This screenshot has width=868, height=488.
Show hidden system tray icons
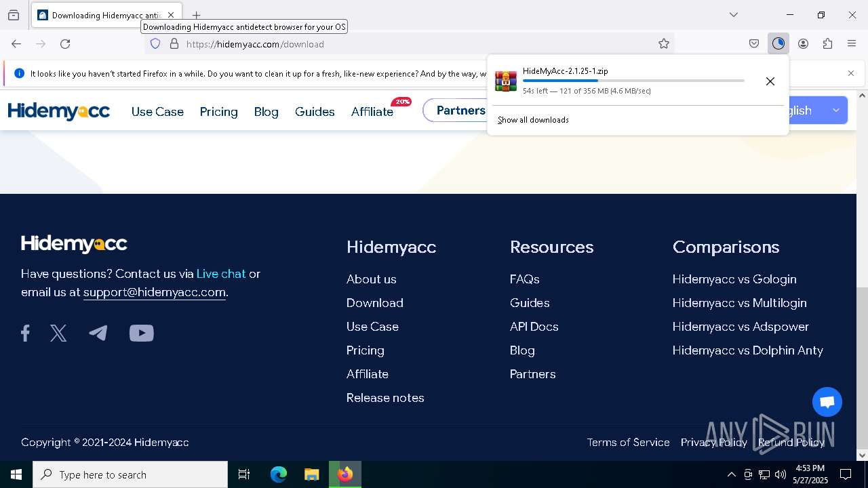[731, 474]
